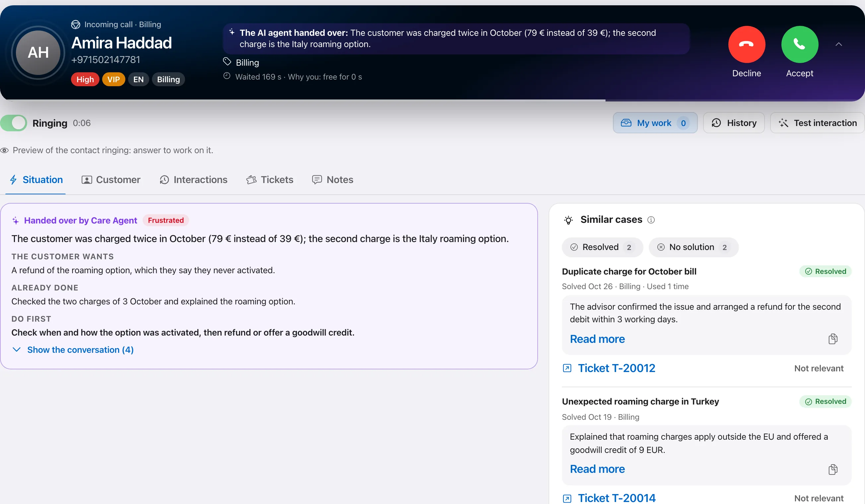
Task: Click the High priority badge
Action: pyautogui.click(x=85, y=79)
